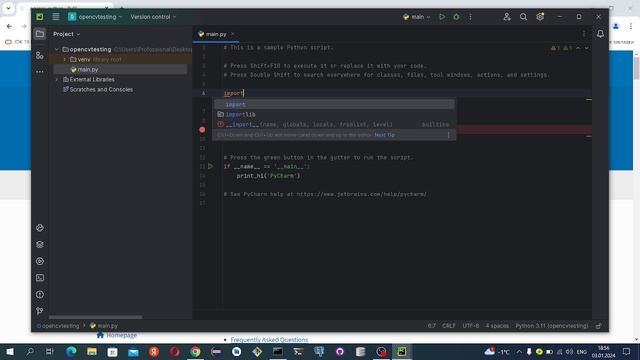This screenshot has height=360, width=640.
Task: Expand the venv folder
Action: click(x=64, y=60)
